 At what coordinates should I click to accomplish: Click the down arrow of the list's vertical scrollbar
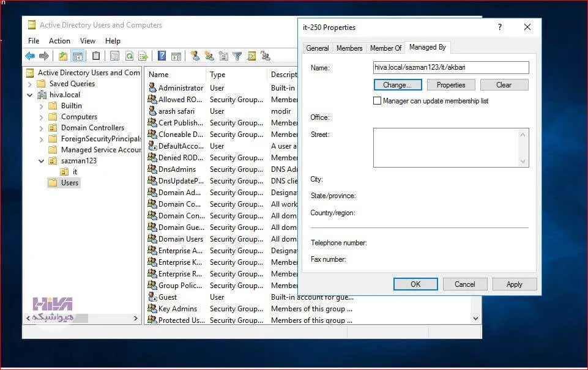point(475,319)
